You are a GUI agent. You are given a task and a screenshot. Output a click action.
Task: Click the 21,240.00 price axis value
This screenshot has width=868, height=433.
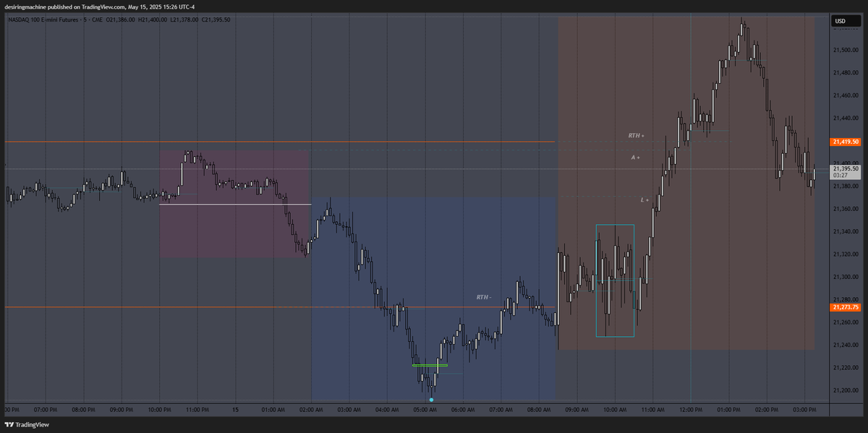pos(846,345)
